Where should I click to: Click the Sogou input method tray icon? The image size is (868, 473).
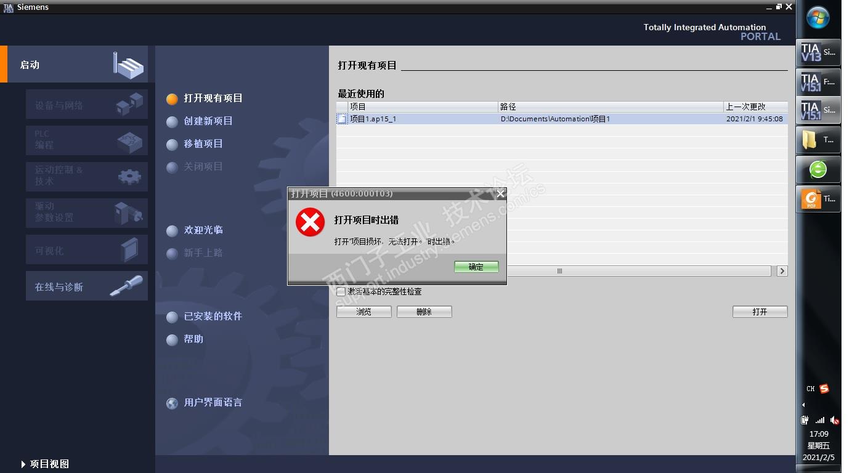824,389
